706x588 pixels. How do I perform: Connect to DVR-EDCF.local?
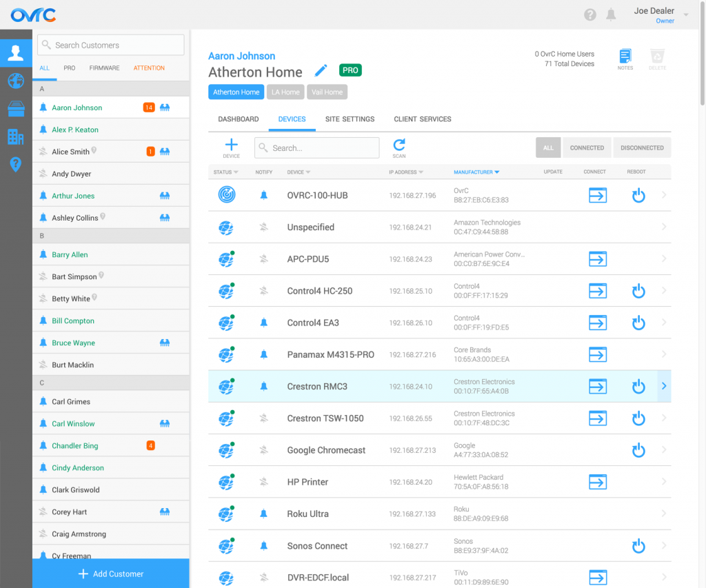tap(598, 578)
